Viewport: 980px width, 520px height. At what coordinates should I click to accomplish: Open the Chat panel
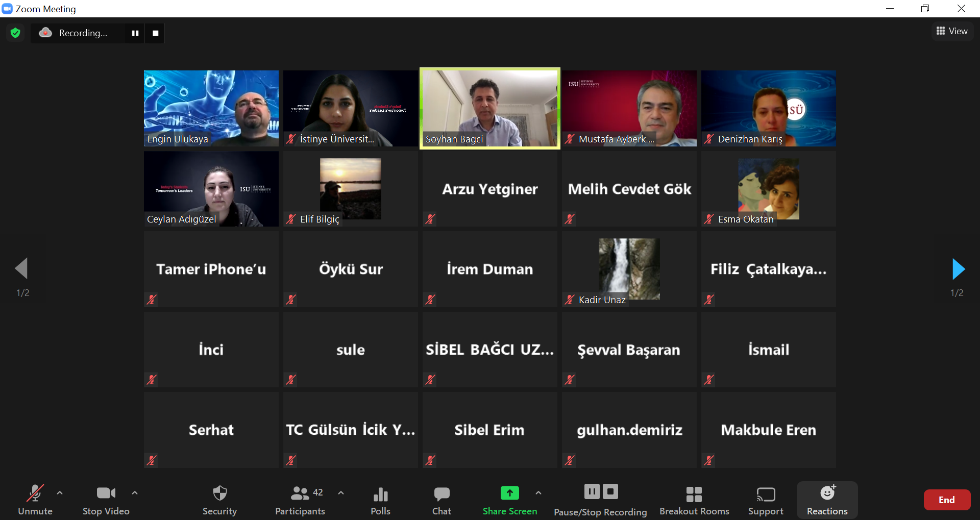point(442,500)
